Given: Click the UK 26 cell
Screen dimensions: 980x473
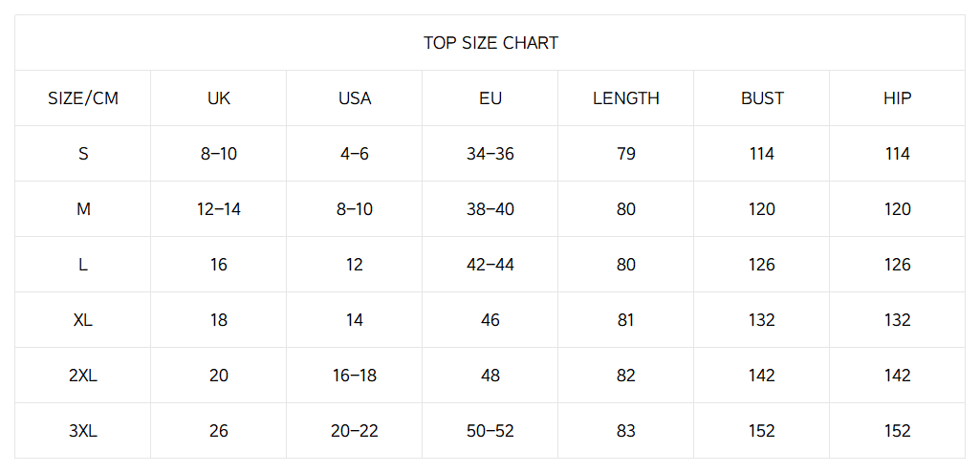Looking at the screenshot, I should pyautogui.click(x=219, y=431).
